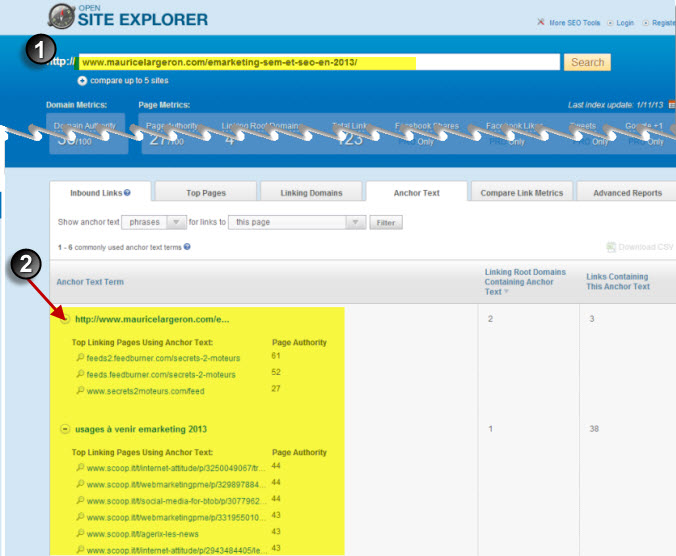This screenshot has width=676, height=556.
Task: Collapse the http://www.mauricelargeron.com/e... anchor row
Action: click(65, 319)
